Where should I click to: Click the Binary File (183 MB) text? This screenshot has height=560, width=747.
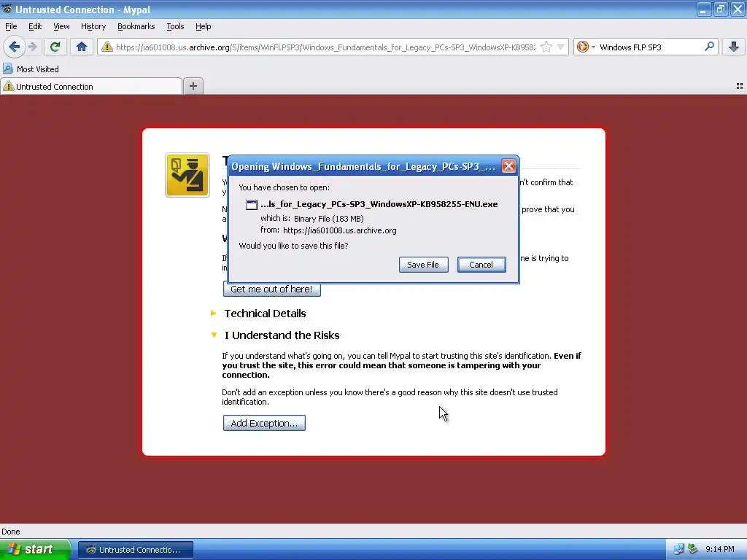pos(329,219)
